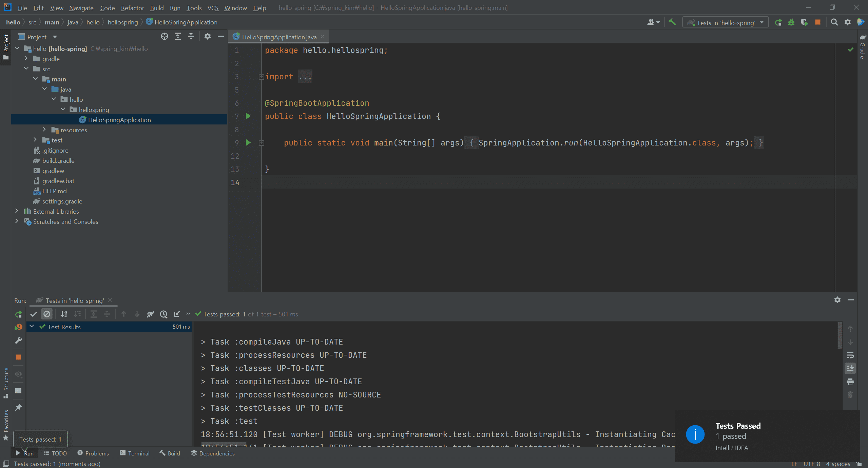Open TODO tool window button

coord(55,453)
